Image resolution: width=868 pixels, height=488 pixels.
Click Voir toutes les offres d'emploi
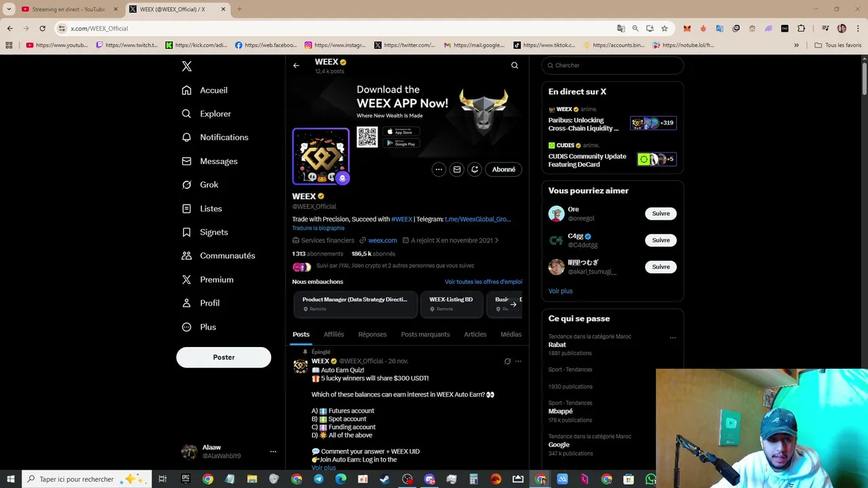pos(484,282)
